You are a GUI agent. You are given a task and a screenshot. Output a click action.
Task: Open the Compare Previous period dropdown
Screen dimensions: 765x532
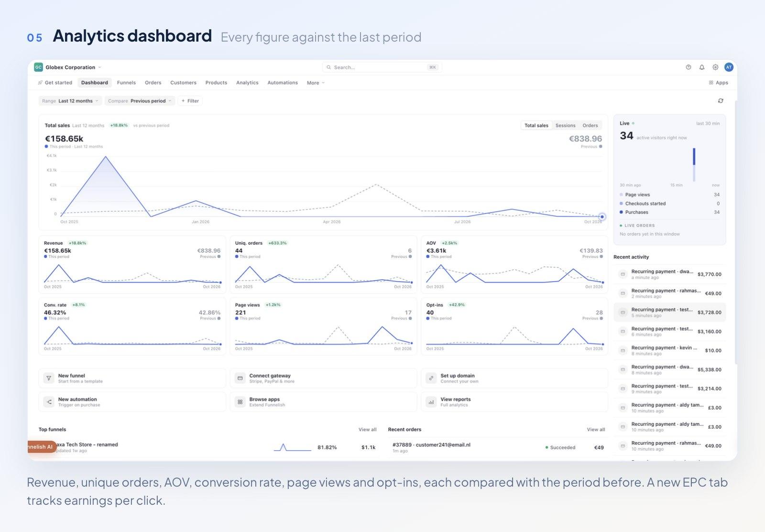click(140, 101)
